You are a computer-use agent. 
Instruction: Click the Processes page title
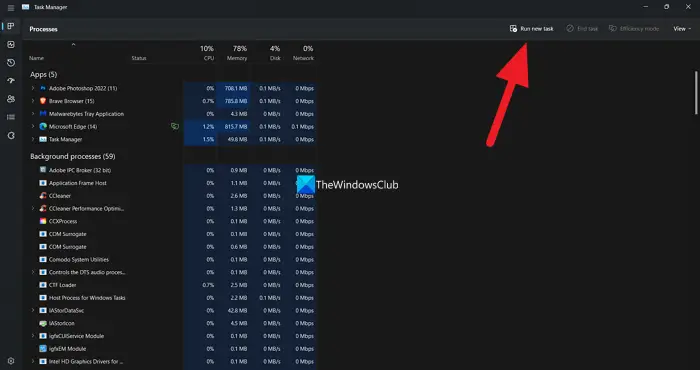[x=43, y=29]
